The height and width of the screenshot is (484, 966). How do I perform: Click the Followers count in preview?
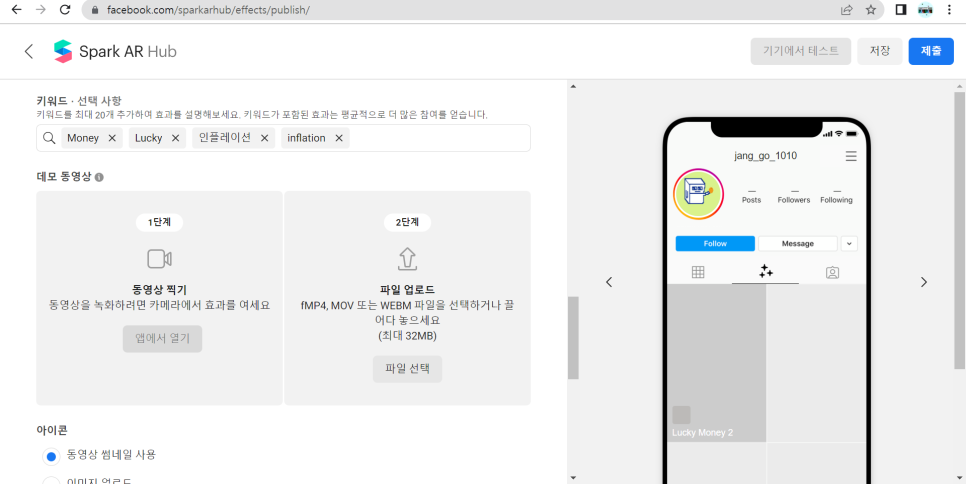(794, 196)
